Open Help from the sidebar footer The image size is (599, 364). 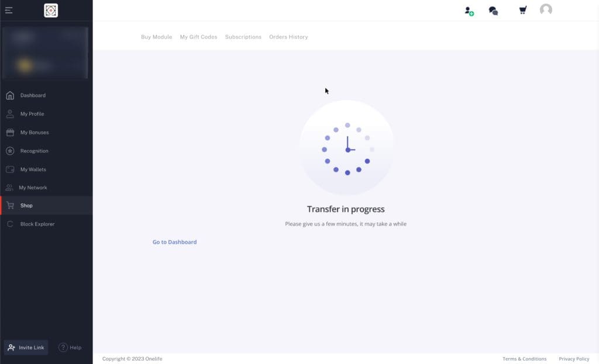click(x=70, y=348)
